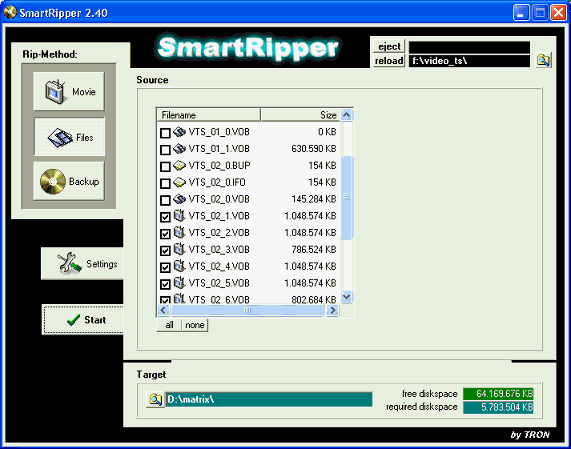Select the VTS_02_1.VOB filename text
Image resolution: width=571 pixels, height=449 pixels.
pyautogui.click(x=219, y=216)
